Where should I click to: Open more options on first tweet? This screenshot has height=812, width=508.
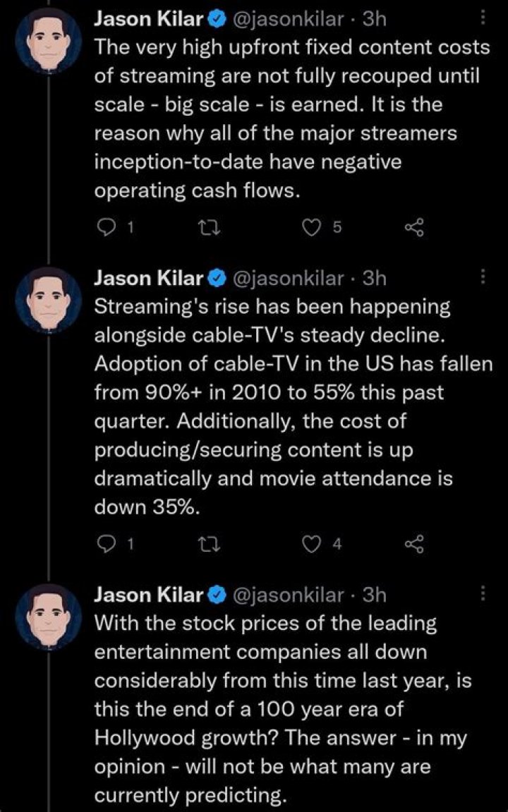point(483,19)
